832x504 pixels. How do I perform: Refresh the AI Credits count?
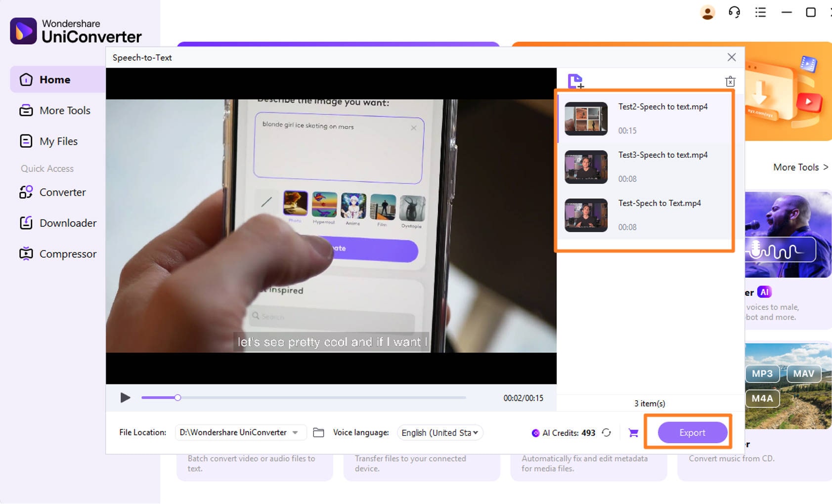point(607,433)
